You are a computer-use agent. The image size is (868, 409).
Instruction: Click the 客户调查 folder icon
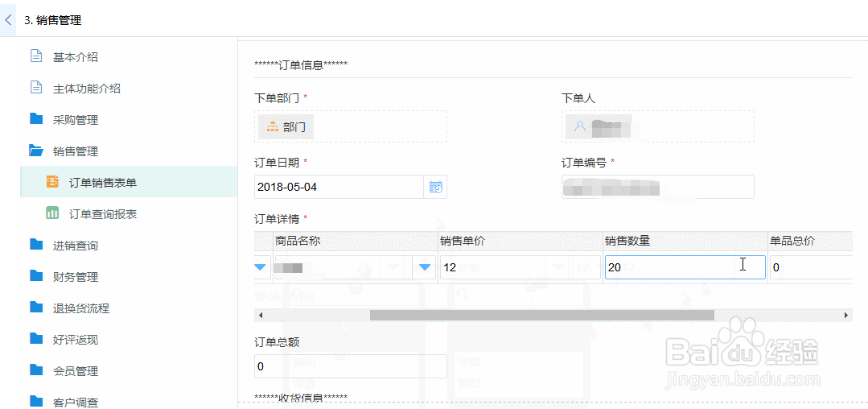point(36,401)
